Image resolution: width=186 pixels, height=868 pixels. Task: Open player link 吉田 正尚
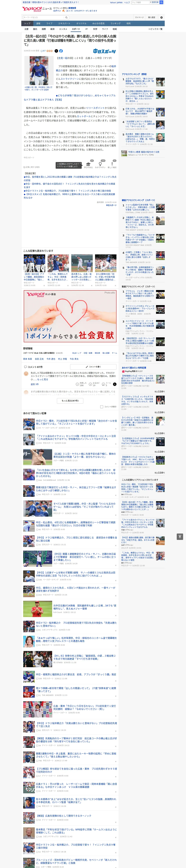[39, 359]
